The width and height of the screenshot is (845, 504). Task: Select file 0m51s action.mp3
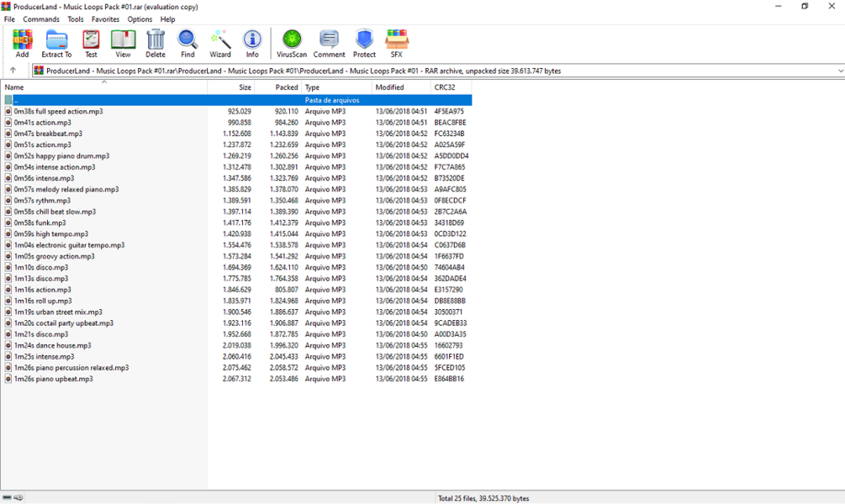[x=236, y=144]
